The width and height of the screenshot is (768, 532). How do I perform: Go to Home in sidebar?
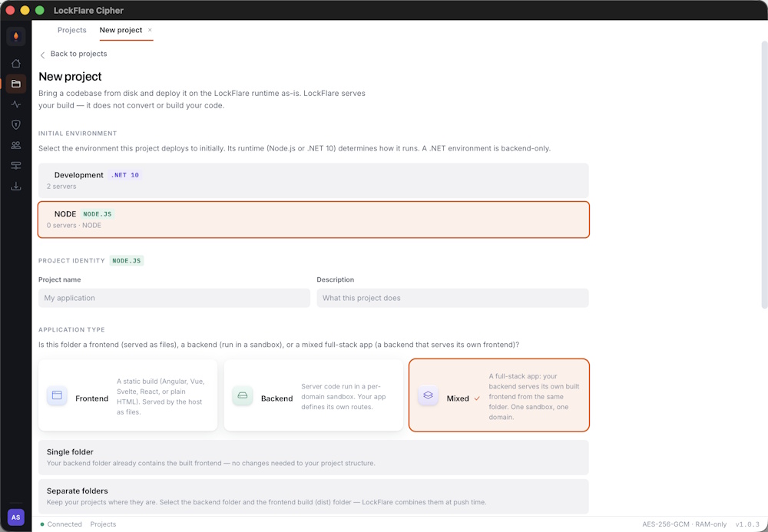tap(15, 64)
